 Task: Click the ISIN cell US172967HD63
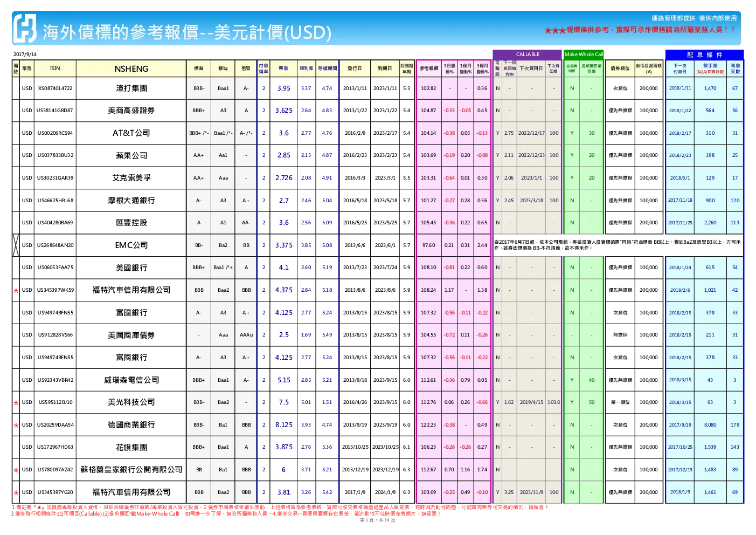(x=55, y=447)
